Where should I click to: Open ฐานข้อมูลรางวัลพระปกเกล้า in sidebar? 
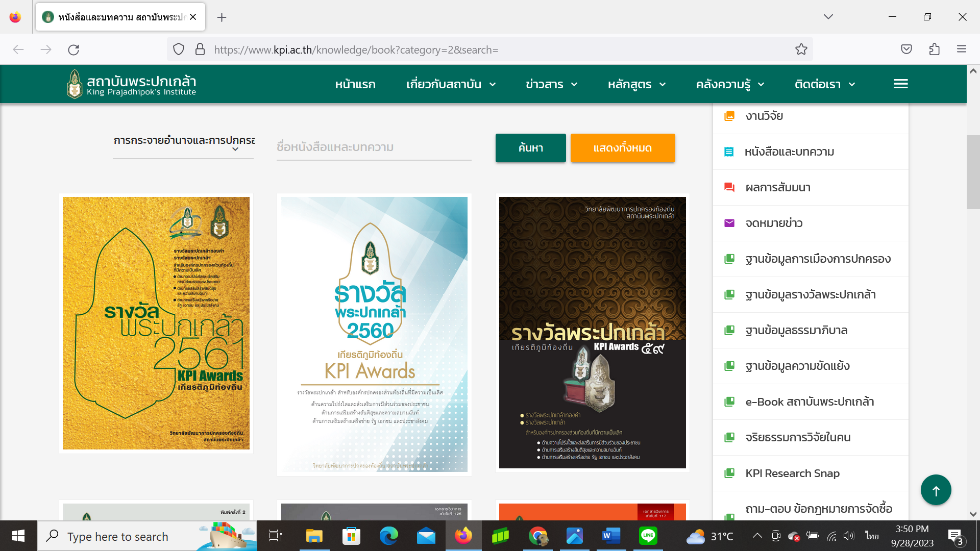click(x=811, y=295)
